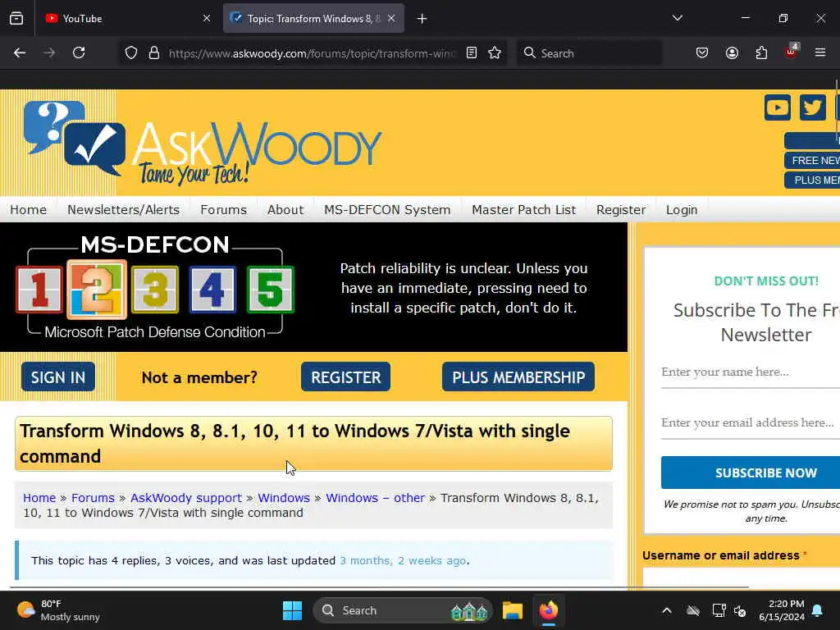Close the YouTube tab
The image size is (840, 630).
pyautogui.click(x=206, y=18)
